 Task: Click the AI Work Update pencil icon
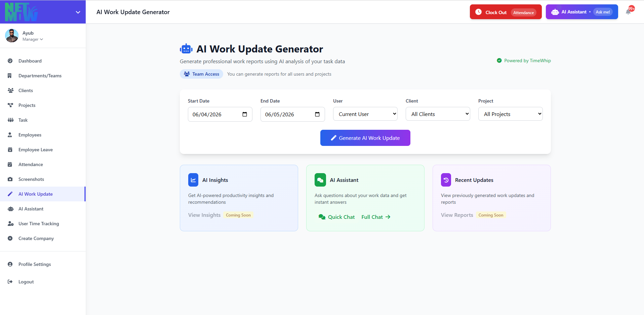pyautogui.click(x=10, y=194)
